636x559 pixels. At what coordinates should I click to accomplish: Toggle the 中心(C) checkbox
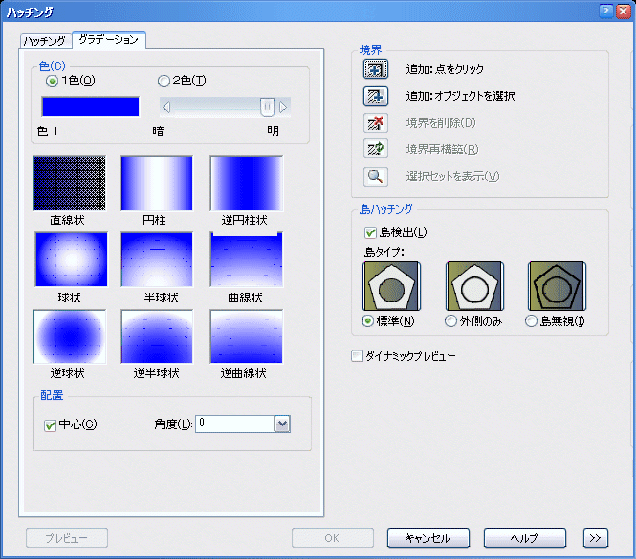point(50,426)
